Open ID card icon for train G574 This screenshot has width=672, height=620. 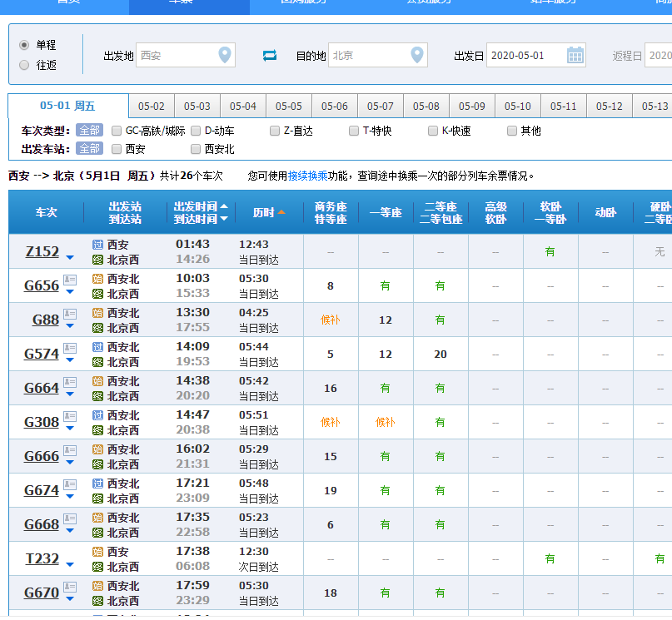(x=70, y=348)
